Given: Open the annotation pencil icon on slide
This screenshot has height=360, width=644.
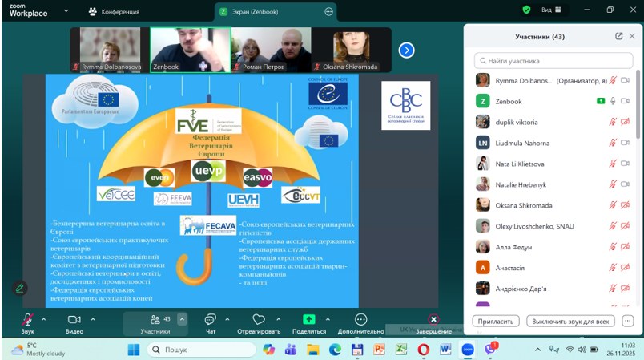Looking at the screenshot, I should tap(20, 288).
